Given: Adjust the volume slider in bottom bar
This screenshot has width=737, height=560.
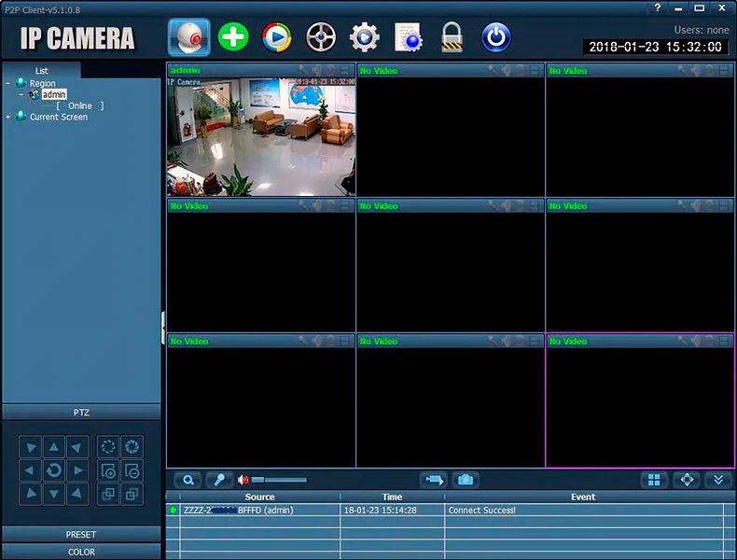Looking at the screenshot, I should click(x=279, y=480).
